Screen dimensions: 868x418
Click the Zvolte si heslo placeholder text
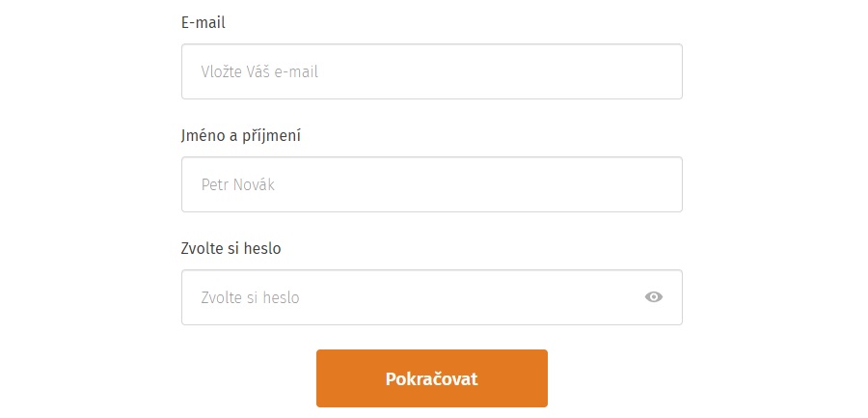pyautogui.click(x=250, y=297)
